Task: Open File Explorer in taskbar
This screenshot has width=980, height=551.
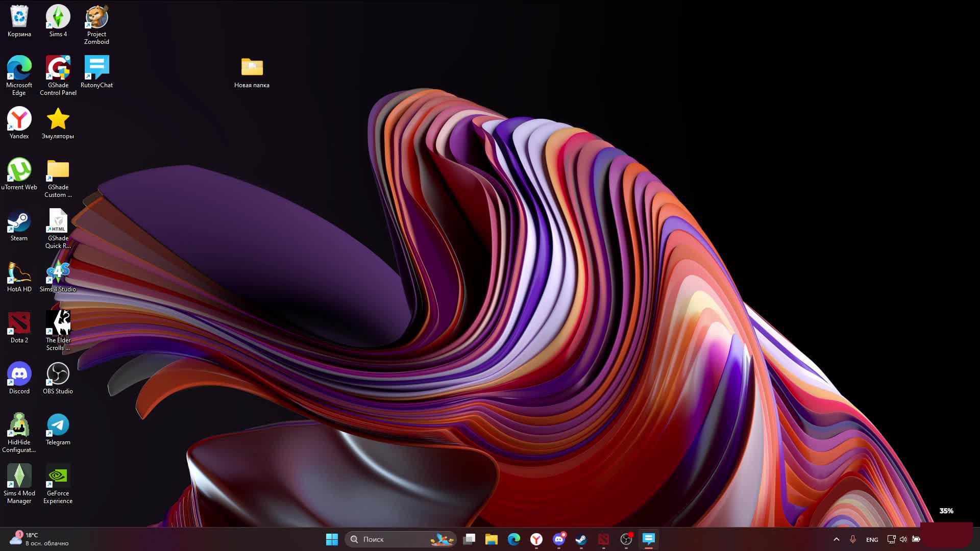Action: (x=492, y=538)
